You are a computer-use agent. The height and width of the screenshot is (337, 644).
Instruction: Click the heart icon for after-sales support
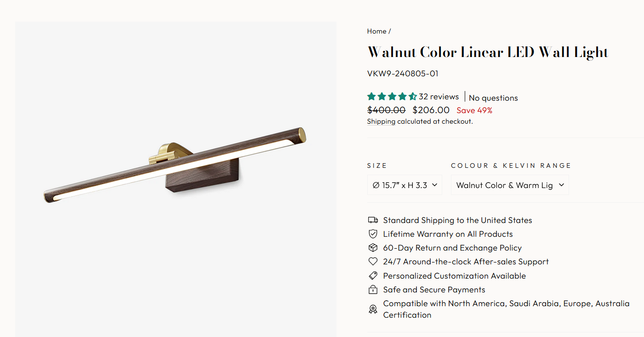(x=373, y=262)
